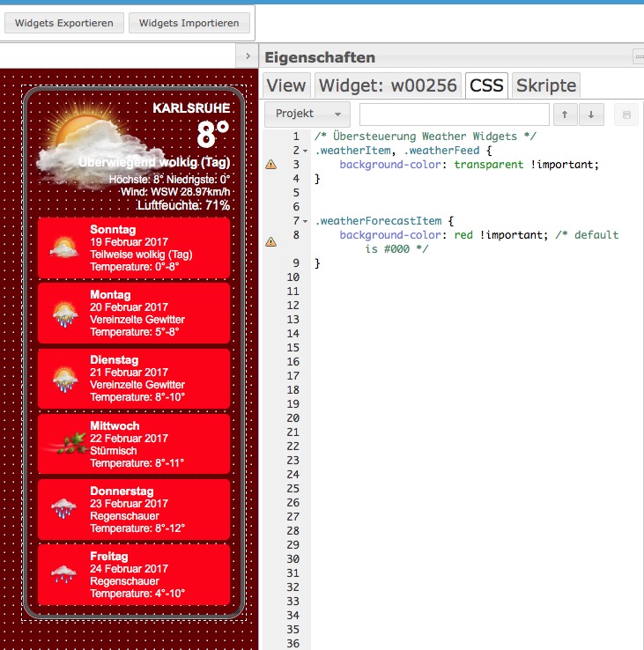Screen dimensions: 644x650
Task: Select the Donnerstag forecast item
Action: (x=134, y=510)
